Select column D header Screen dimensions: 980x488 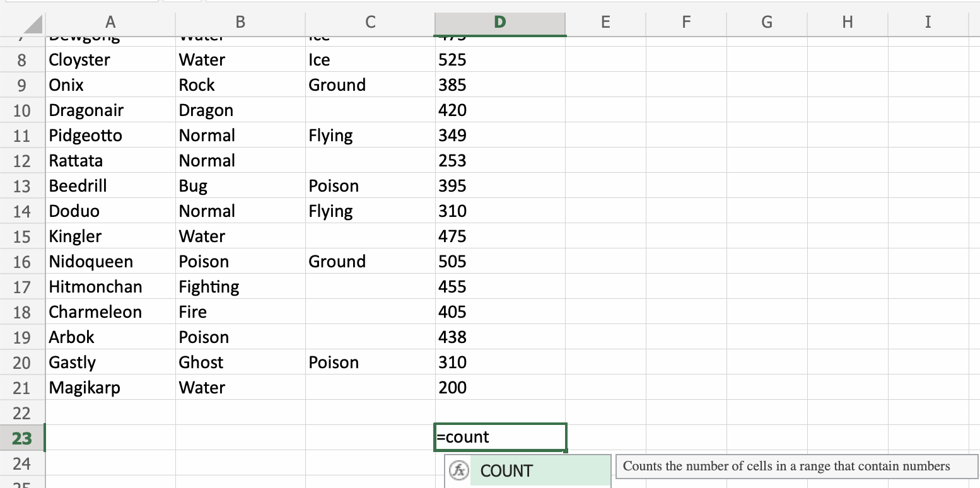[x=499, y=22]
